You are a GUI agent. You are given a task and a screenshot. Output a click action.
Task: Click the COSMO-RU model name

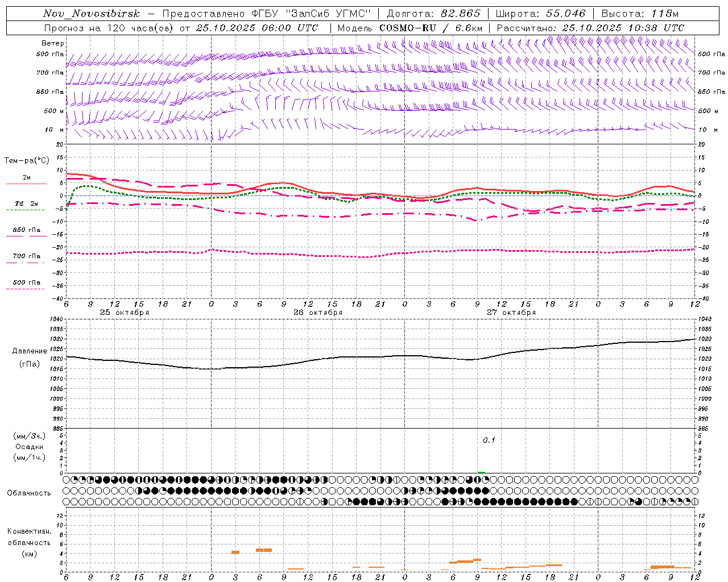[x=408, y=28]
